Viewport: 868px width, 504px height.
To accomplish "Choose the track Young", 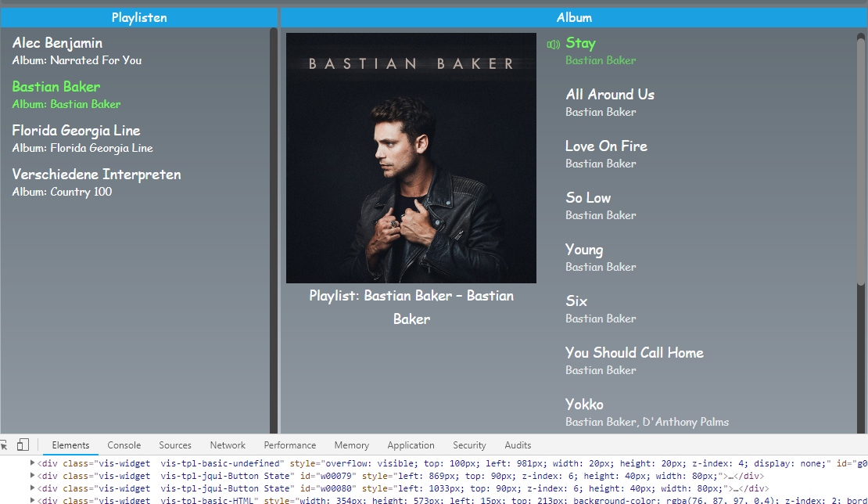I will (x=584, y=250).
